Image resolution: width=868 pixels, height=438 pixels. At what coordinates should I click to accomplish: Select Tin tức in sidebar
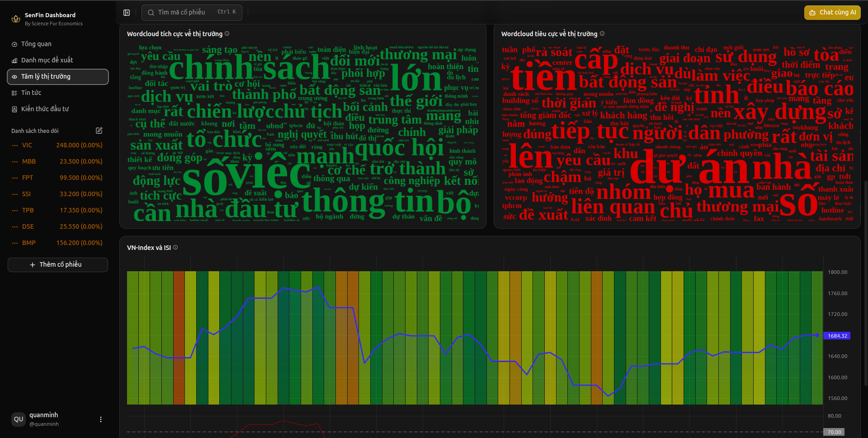(31, 93)
